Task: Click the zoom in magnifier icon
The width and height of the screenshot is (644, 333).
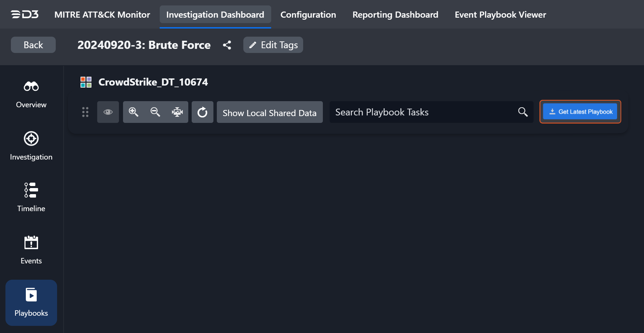Action: pos(134,112)
